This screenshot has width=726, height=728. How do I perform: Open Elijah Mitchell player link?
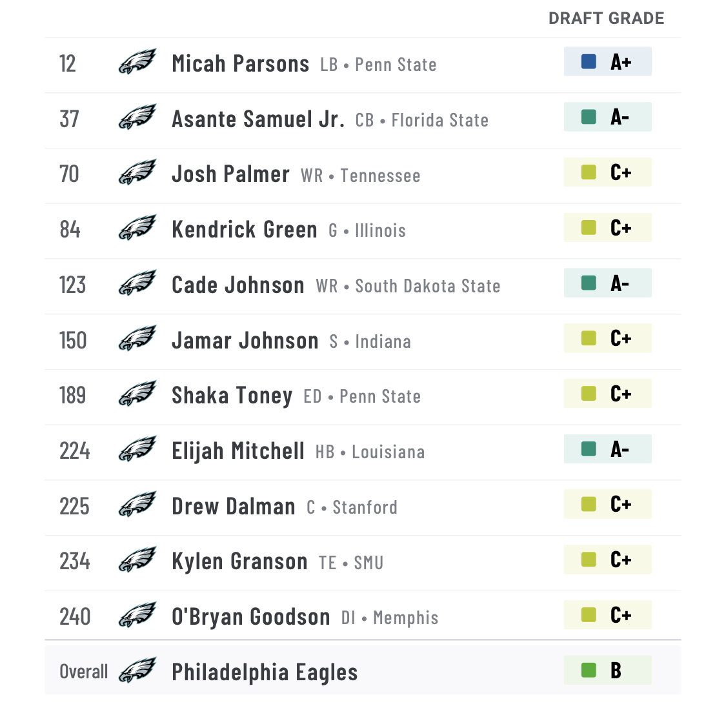pos(238,451)
